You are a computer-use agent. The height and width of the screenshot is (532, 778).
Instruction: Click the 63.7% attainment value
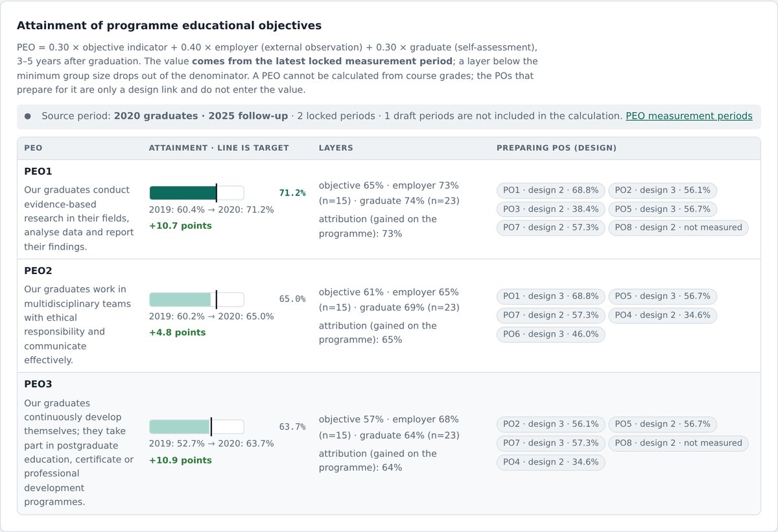292,427
